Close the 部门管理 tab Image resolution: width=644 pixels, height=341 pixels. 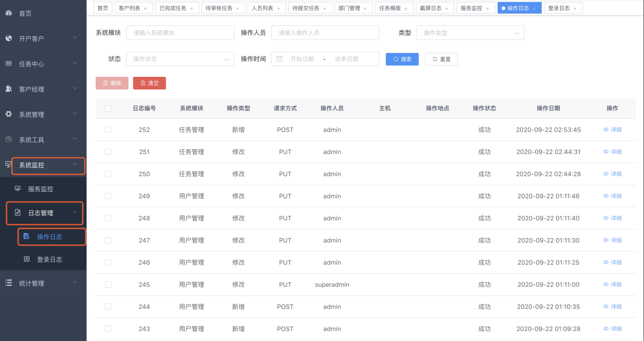[365, 8]
